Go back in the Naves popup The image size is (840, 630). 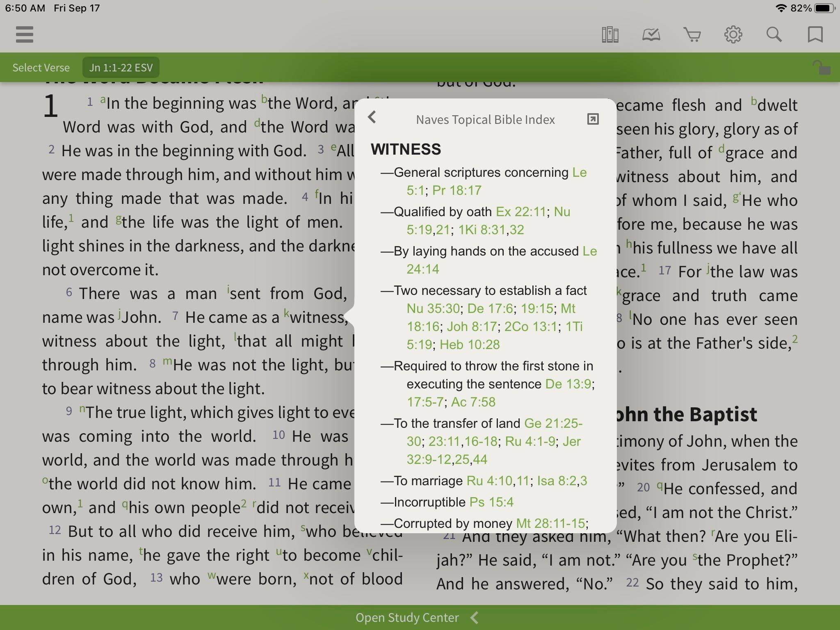click(372, 118)
